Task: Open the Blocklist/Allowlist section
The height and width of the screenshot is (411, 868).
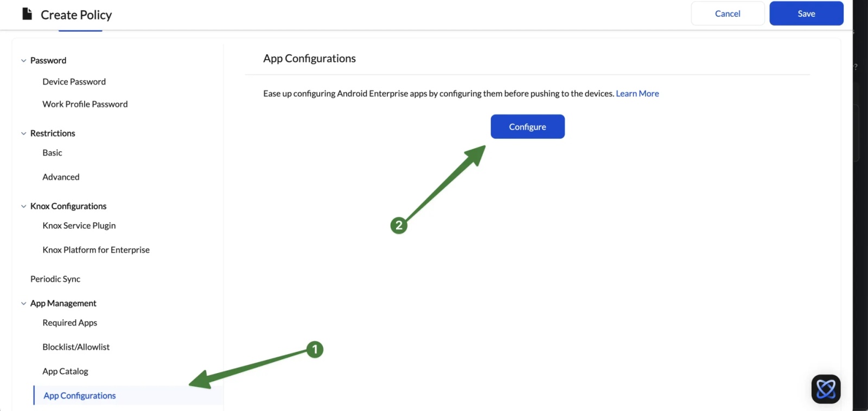Action: click(x=76, y=346)
